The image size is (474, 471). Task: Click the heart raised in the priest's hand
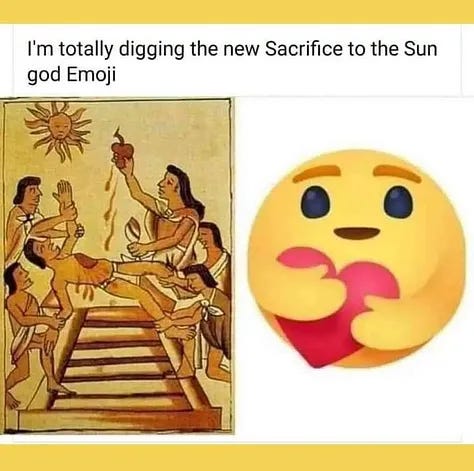coord(121,151)
